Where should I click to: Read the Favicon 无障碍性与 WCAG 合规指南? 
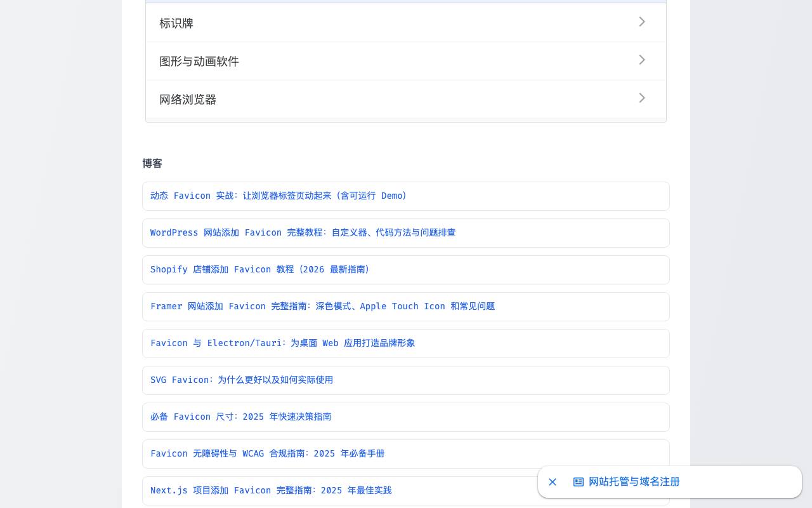pos(267,453)
